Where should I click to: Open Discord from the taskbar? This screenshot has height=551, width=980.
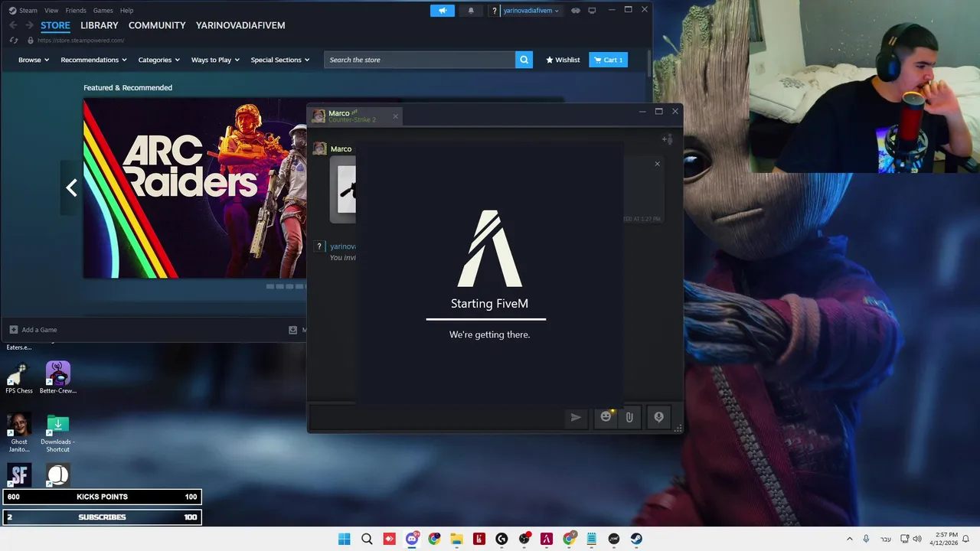click(x=412, y=539)
